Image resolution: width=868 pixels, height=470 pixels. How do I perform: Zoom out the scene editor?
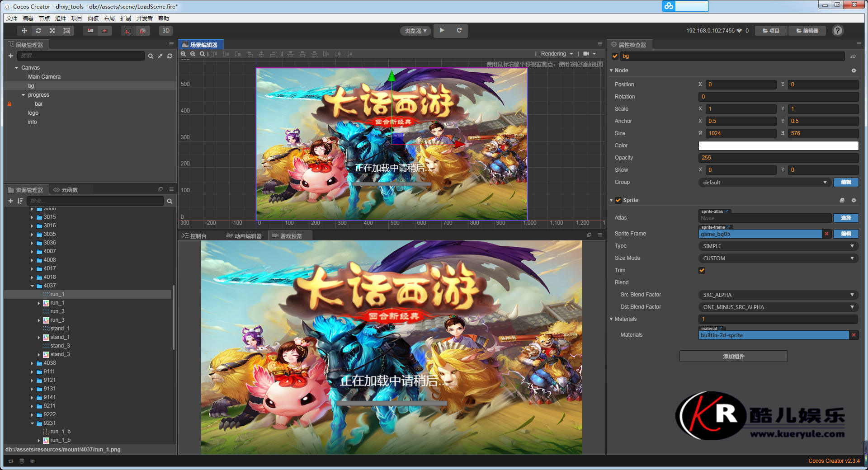(193, 54)
